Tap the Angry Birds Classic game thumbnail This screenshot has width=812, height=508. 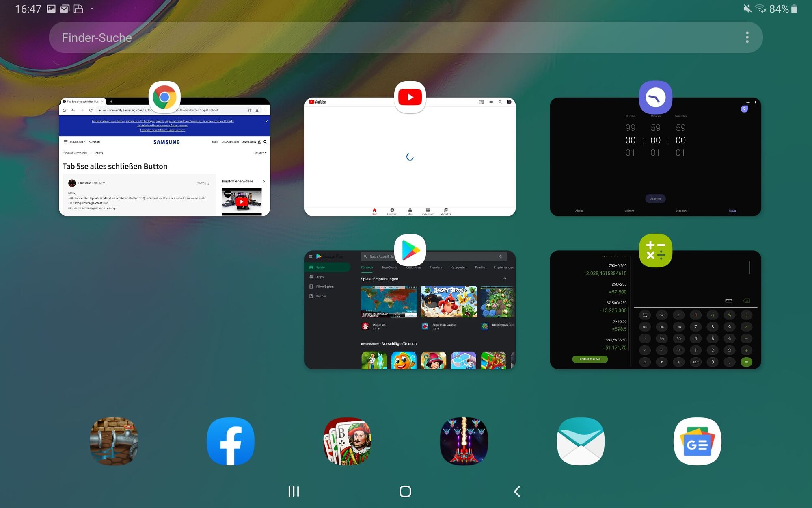[x=449, y=302]
